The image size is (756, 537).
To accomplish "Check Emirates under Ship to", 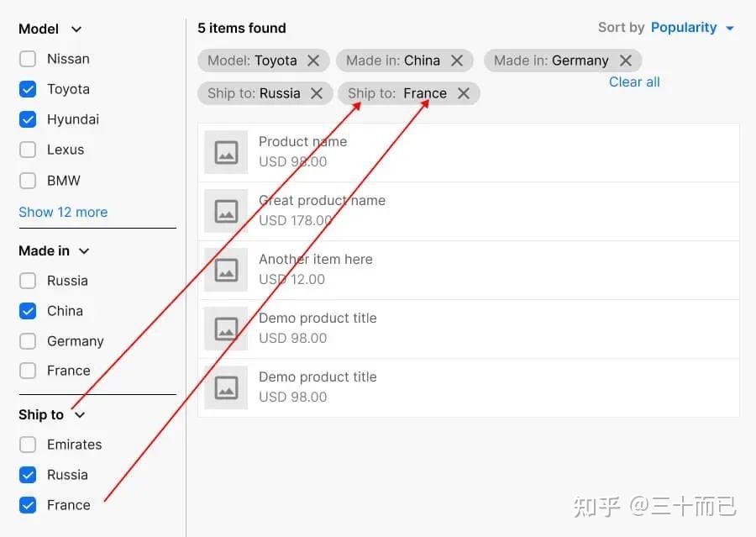I will tap(28, 445).
